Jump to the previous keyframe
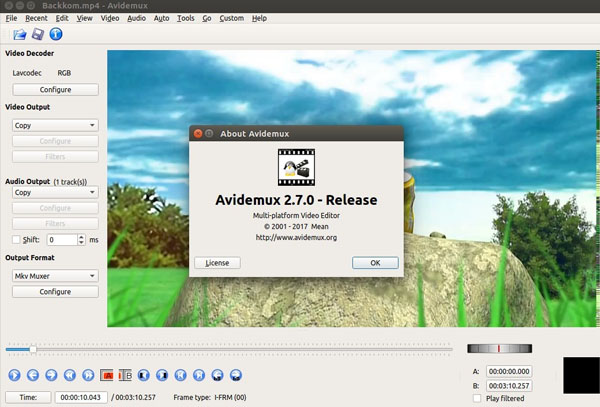600x407 pixels. [x=70, y=375]
